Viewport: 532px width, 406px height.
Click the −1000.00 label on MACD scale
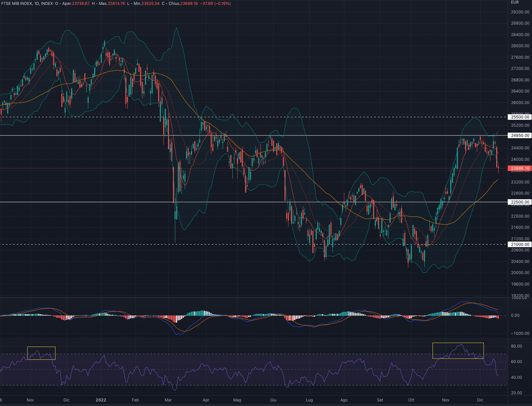520,334
